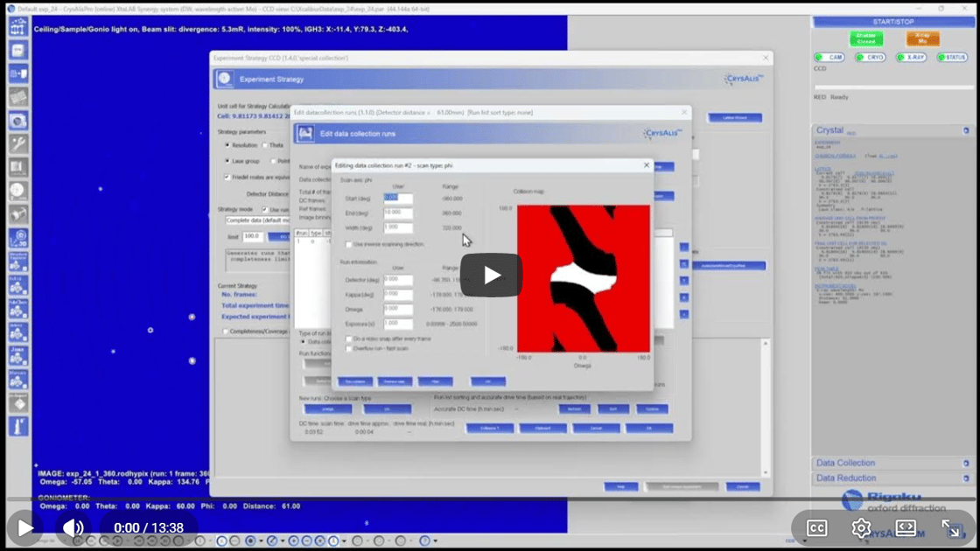The image size is (980, 551).
Task: Click the video progress bar
Action: pyautogui.click(x=490, y=499)
